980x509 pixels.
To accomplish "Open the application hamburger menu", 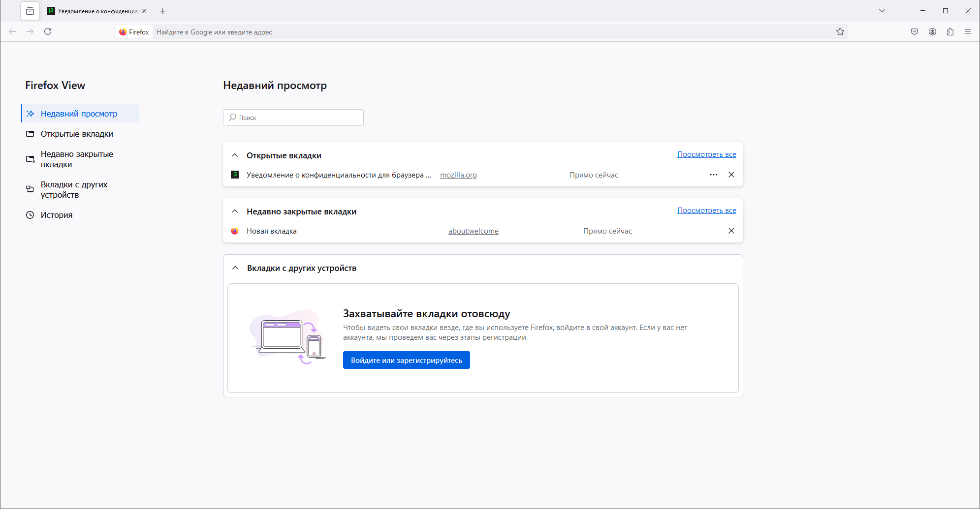I will pos(968,31).
